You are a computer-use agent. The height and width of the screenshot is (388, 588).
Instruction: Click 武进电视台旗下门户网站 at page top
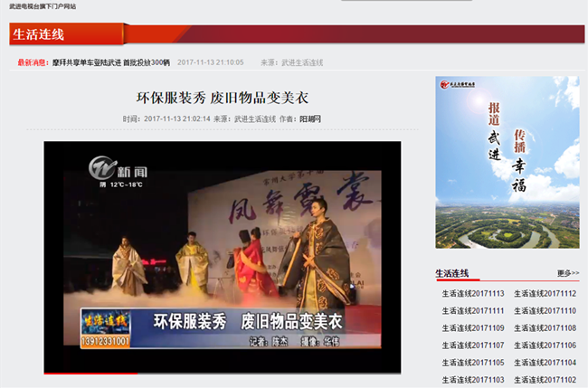(43, 5)
